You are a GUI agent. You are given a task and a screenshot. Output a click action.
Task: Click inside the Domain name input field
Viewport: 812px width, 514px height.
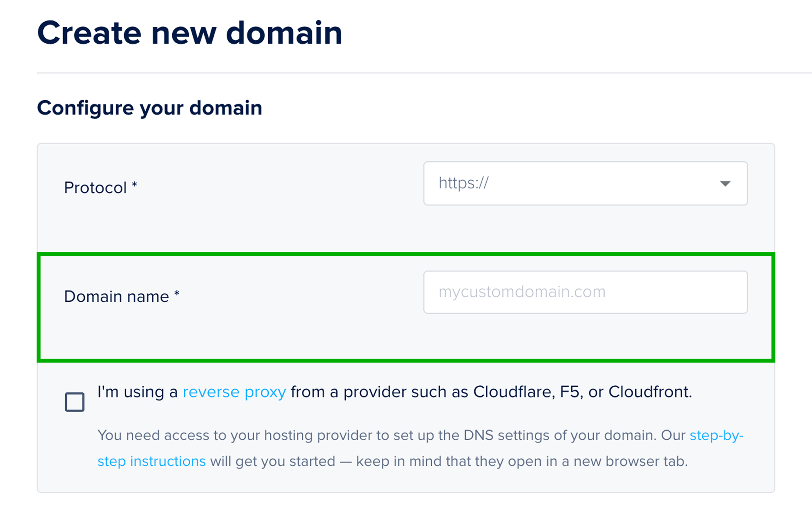585,292
